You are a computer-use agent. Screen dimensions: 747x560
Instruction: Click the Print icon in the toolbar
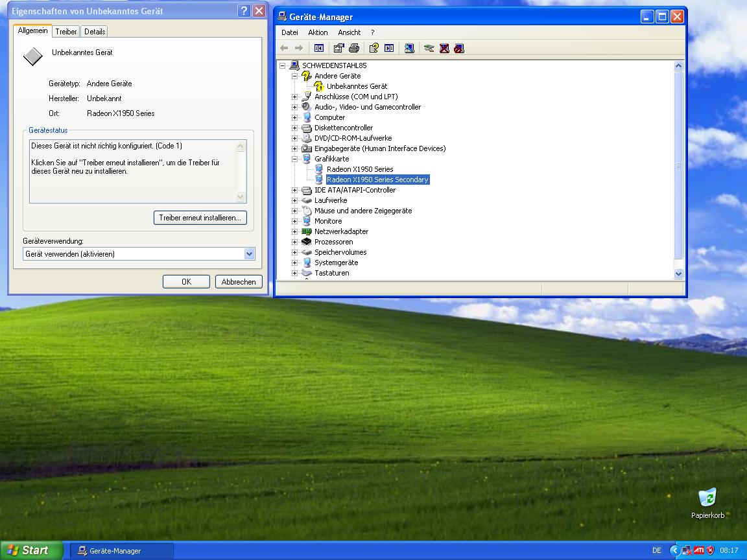click(x=354, y=48)
